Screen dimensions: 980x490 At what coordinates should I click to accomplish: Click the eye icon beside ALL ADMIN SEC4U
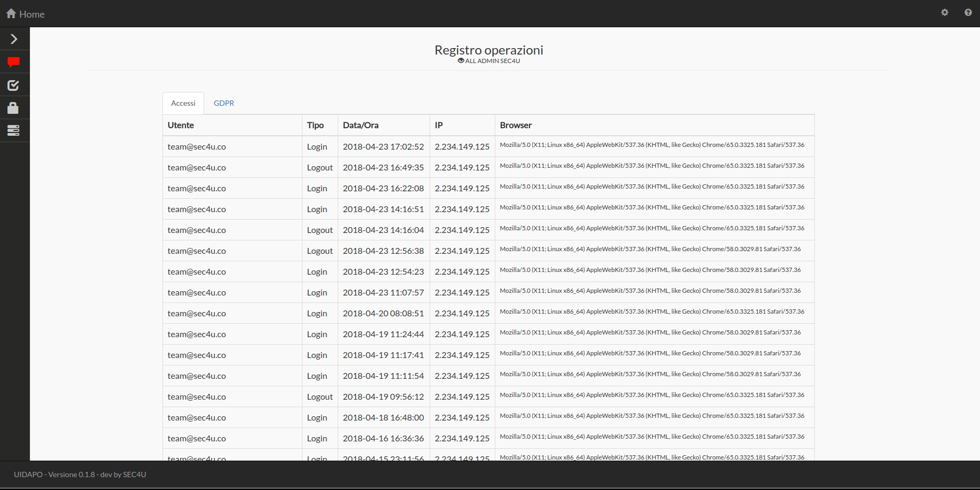click(461, 61)
